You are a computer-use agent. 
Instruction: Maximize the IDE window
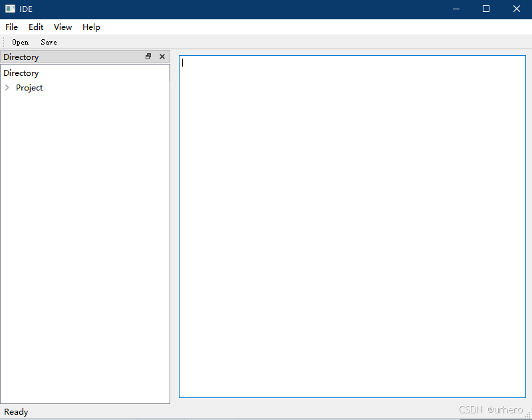[x=486, y=9]
